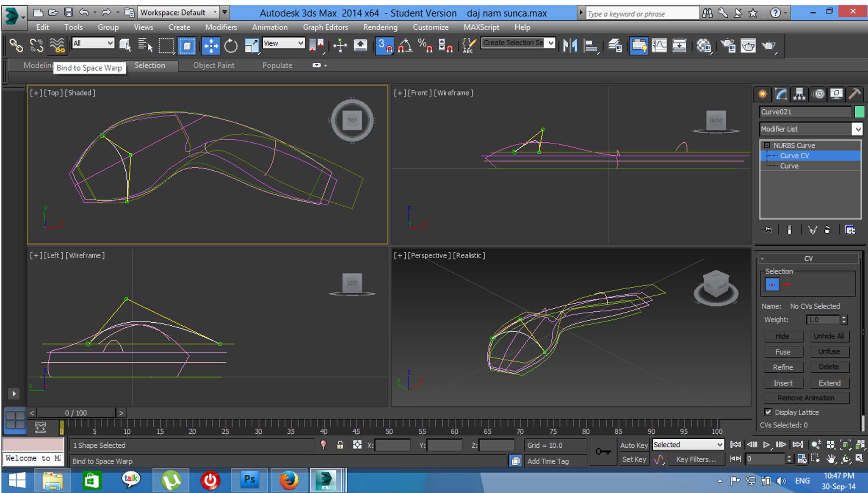Toggle Auto Key mode
Screen dimensions: 868x493
(634, 445)
